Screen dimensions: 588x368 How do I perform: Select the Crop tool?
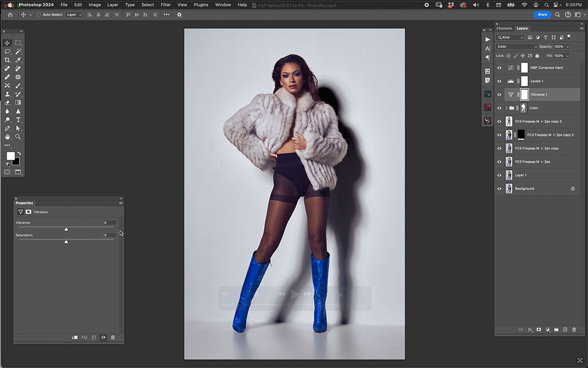click(7, 60)
